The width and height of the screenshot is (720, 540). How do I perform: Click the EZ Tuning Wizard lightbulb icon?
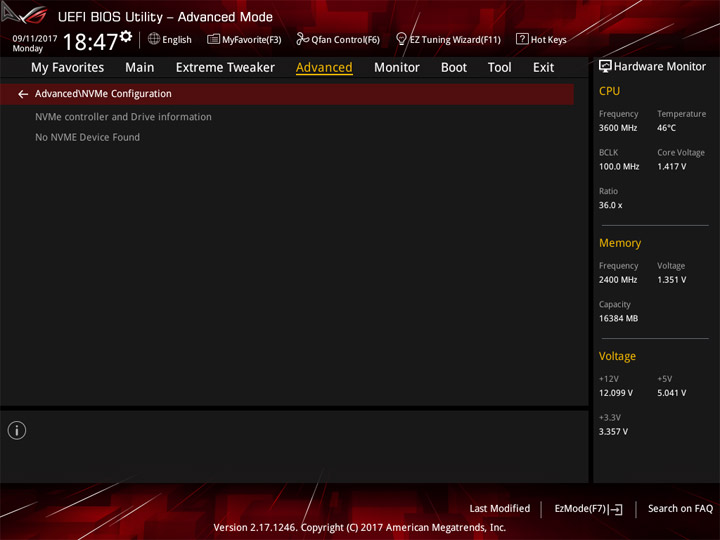click(401, 39)
